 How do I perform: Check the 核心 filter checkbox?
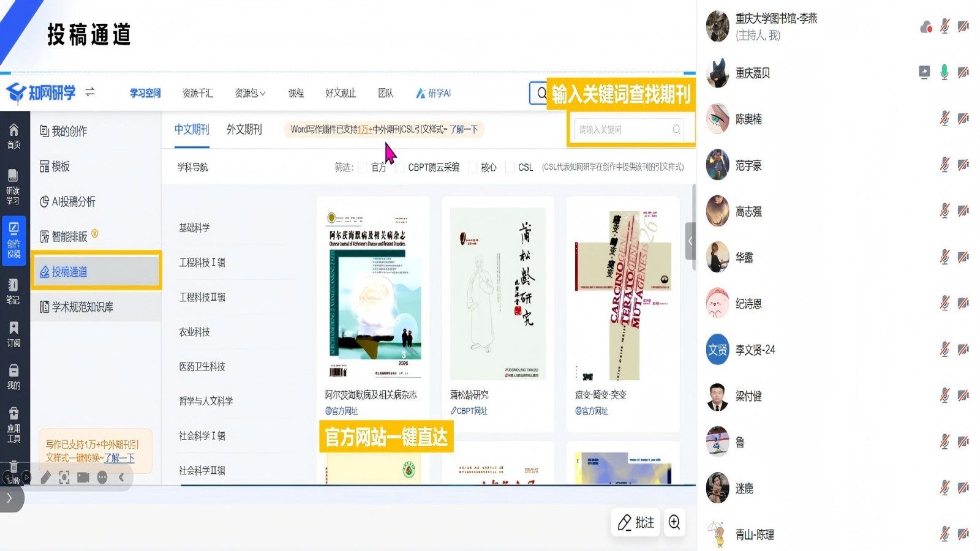[x=472, y=167]
